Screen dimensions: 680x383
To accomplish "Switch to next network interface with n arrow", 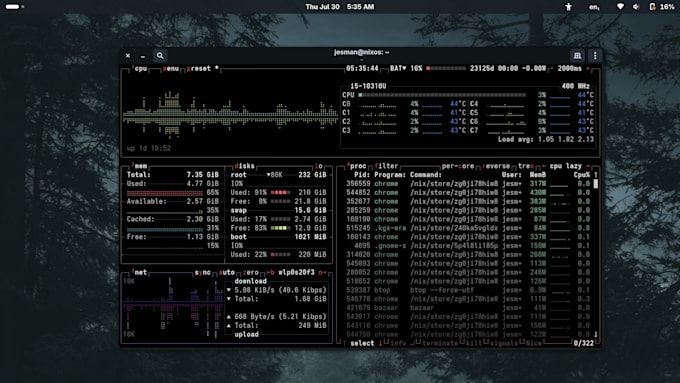I will [322, 272].
